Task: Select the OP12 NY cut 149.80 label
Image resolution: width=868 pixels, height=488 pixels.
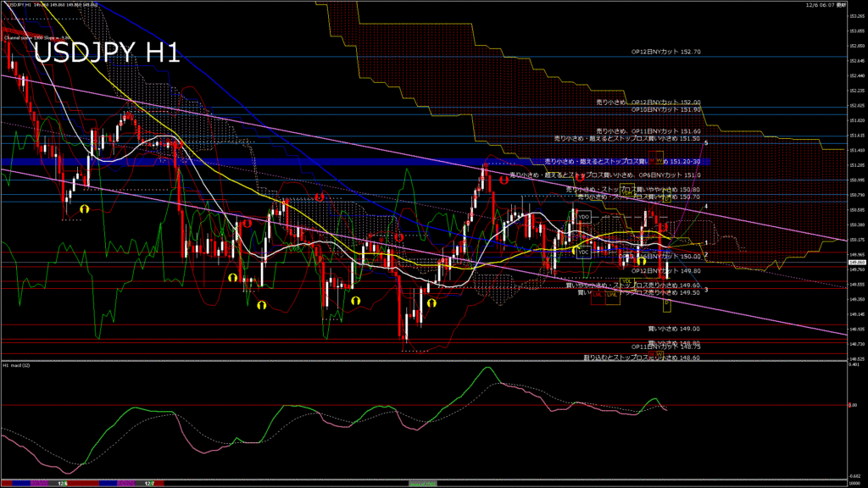Action: point(666,271)
